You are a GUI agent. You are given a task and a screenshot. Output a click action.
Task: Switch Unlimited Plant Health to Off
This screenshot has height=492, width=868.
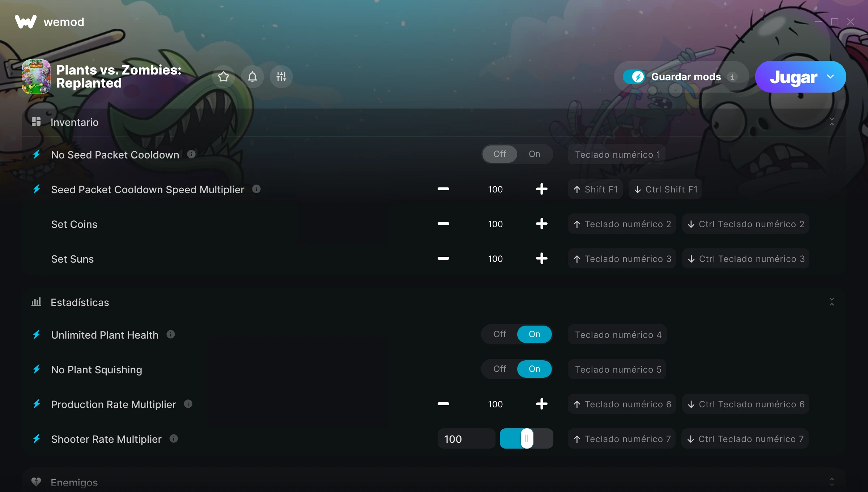point(500,334)
